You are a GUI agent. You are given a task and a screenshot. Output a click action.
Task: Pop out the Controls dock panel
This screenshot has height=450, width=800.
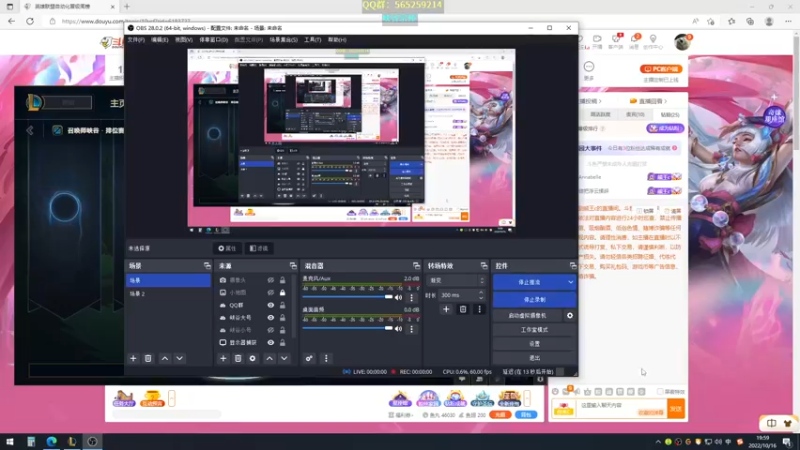572,266
